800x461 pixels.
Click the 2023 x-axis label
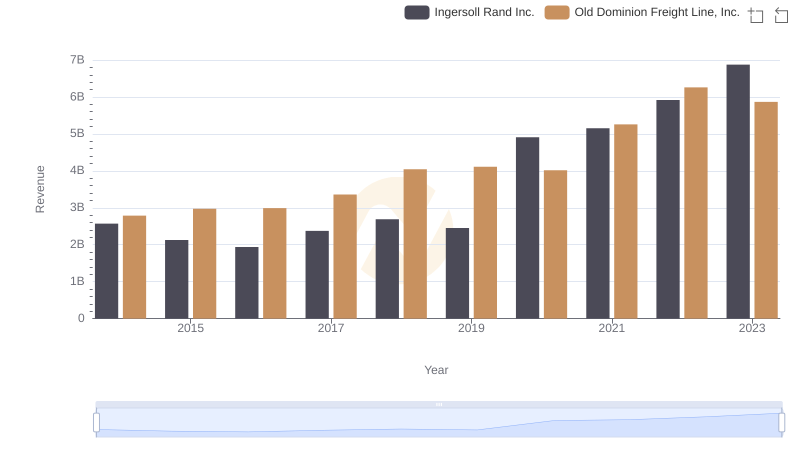[x=752, y=328]
